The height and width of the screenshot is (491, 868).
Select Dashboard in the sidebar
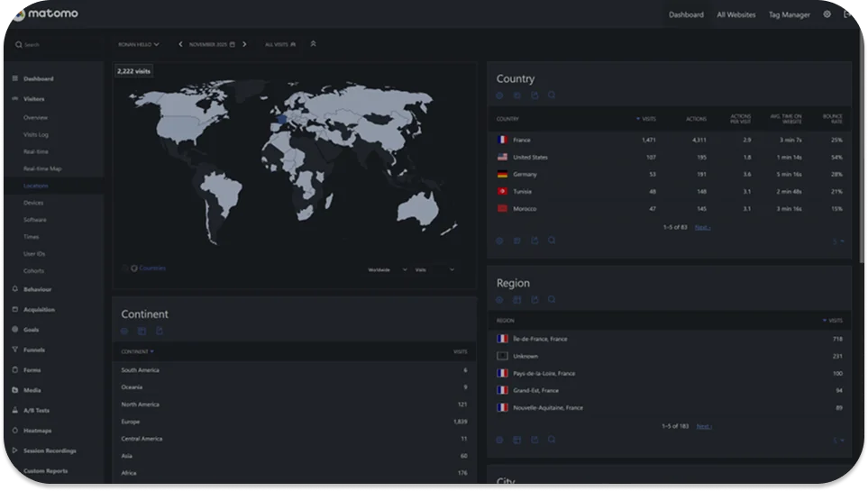pos(39,78)
